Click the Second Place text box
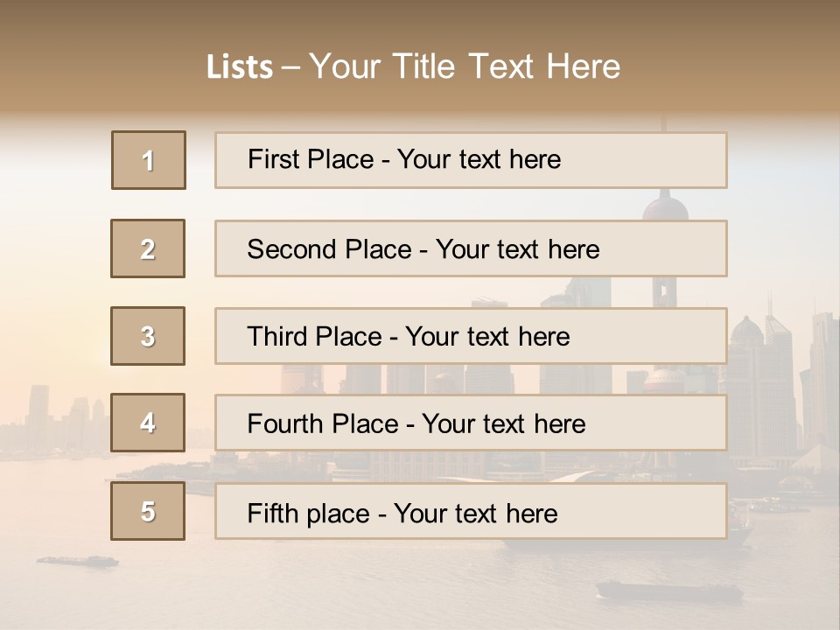840x630 pixels. pyautogui.click(x=471, y=248)
